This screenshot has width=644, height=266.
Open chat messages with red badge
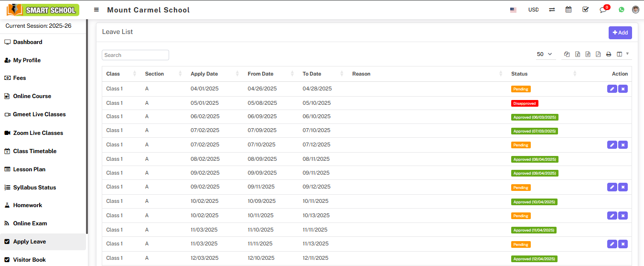point(603,10)
